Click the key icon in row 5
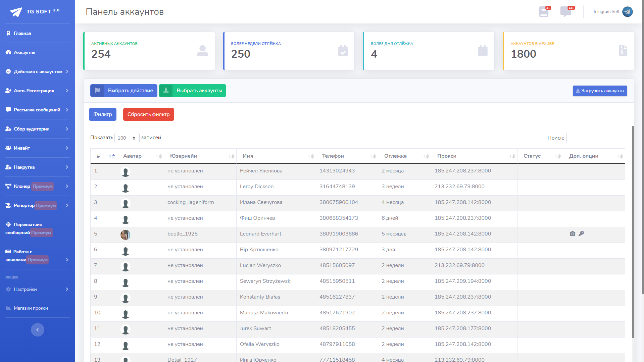 click(x=581, y=234)
